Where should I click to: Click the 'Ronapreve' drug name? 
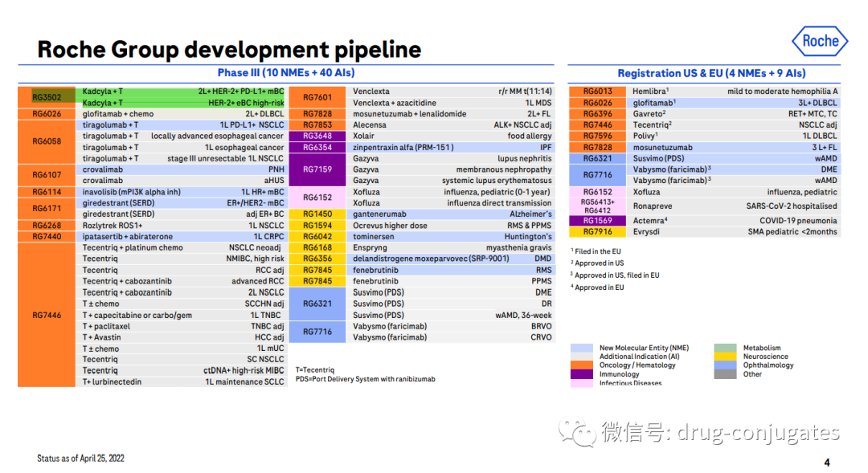(652, 206)
